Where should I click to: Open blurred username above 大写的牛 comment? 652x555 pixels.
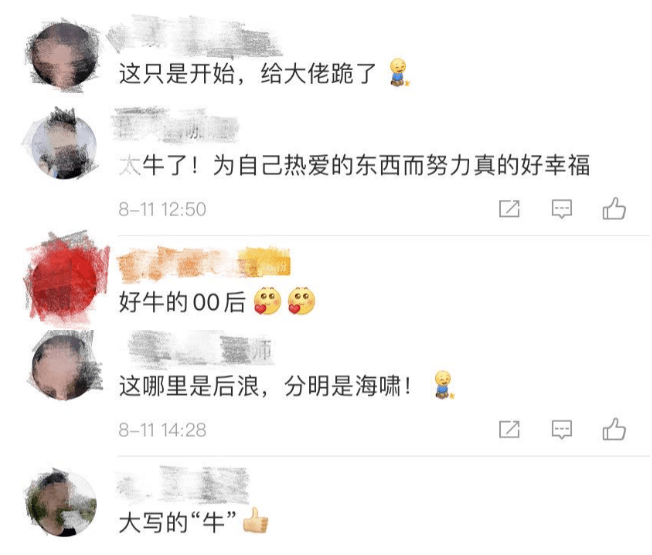pyautogui.click(x=183, y=485)
